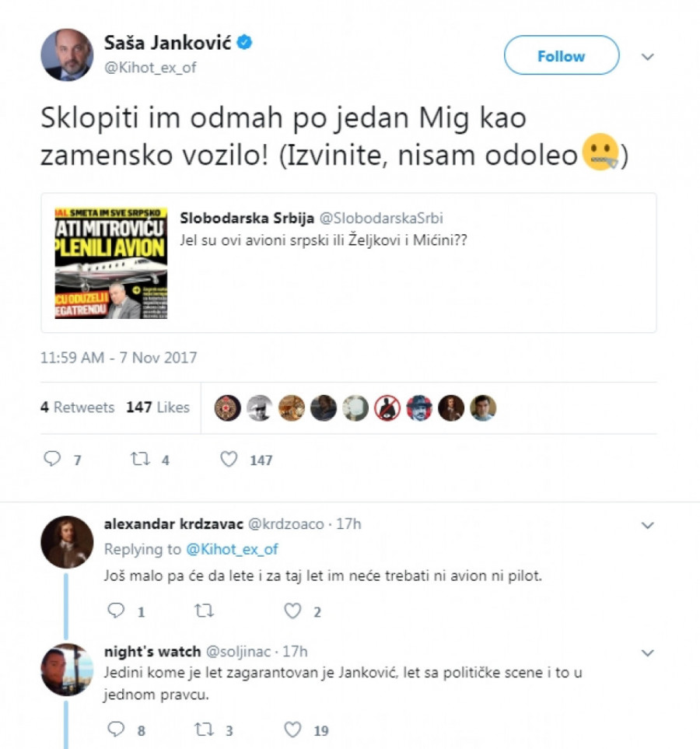Image resolution: width=700 pixels, height=749 pixels.
Task: Open reply thread on night's watch comment
Action: point(116,730)
